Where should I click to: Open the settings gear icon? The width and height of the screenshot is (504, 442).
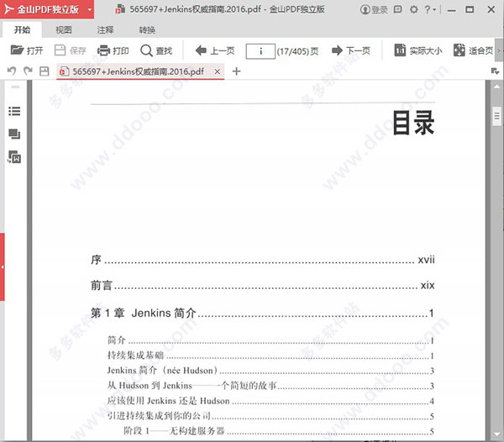coord(414,9)
